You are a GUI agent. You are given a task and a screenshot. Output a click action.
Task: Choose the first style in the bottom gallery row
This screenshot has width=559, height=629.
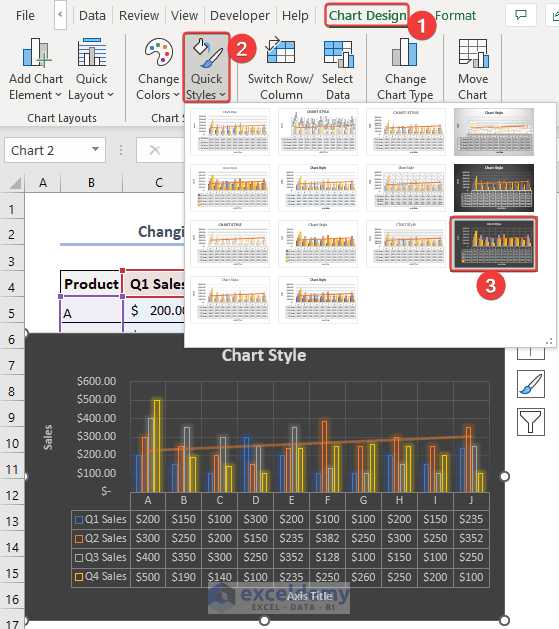click(230, 300)
